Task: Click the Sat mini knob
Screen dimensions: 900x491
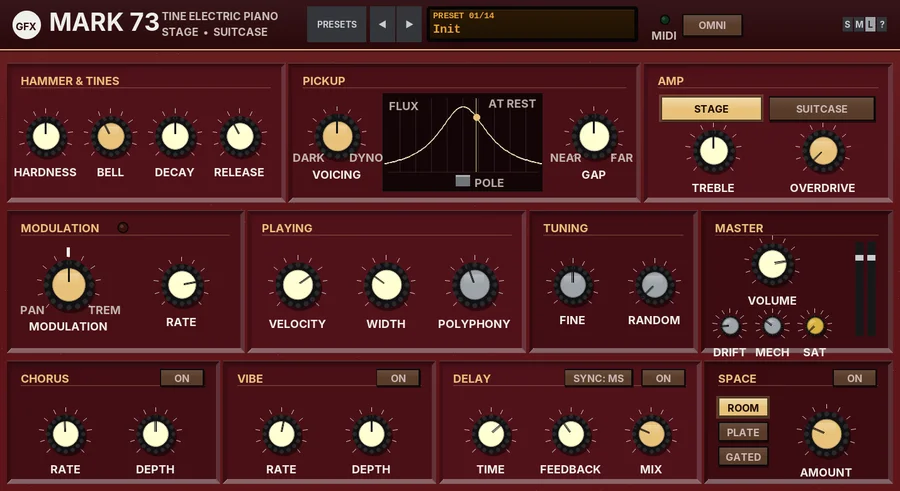Action: coord(814,326)
